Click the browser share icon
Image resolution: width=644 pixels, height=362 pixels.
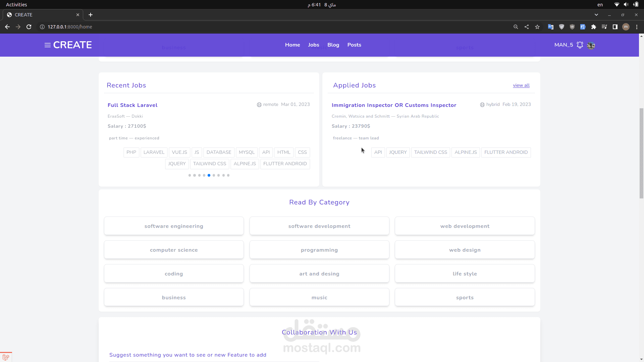coord(527,27)
